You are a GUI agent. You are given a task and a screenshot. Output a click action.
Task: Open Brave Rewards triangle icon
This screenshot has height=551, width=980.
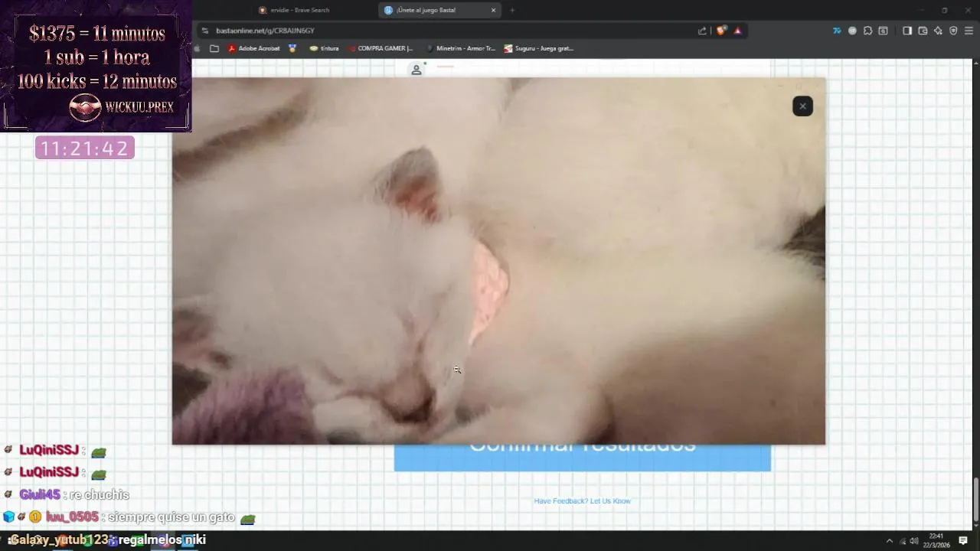737,31
